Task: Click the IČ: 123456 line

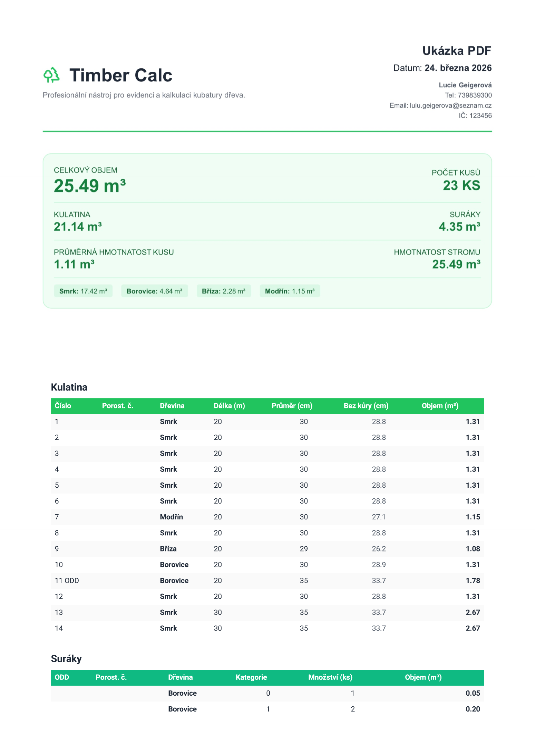Action: pyautogui.click(x=475, y=116)
